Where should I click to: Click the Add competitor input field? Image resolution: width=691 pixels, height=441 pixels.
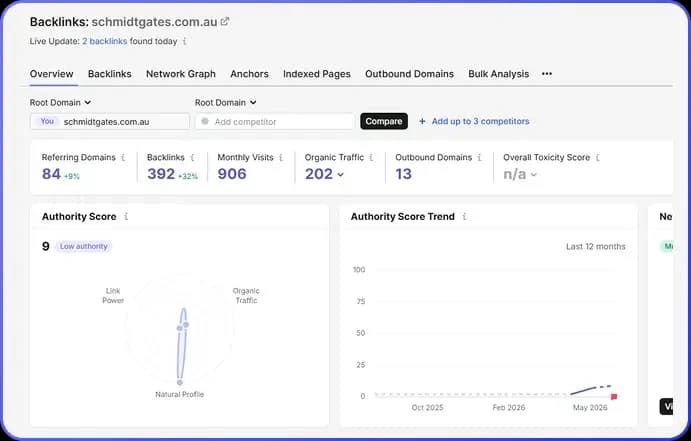(x=275, y=122)
